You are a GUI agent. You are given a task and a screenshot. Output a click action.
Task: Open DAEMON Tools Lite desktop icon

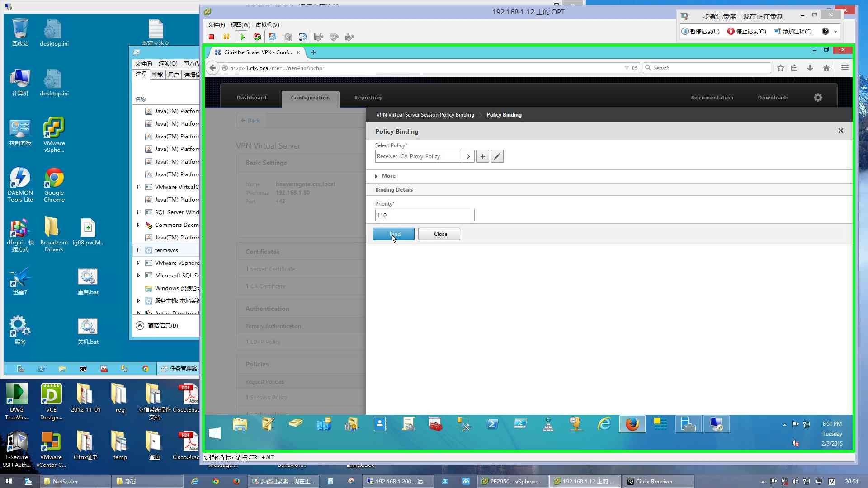[x=20, y=185]
